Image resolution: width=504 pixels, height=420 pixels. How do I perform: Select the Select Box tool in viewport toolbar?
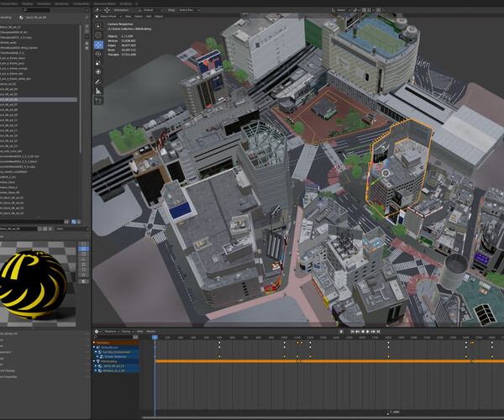click(x=98, y=26)
